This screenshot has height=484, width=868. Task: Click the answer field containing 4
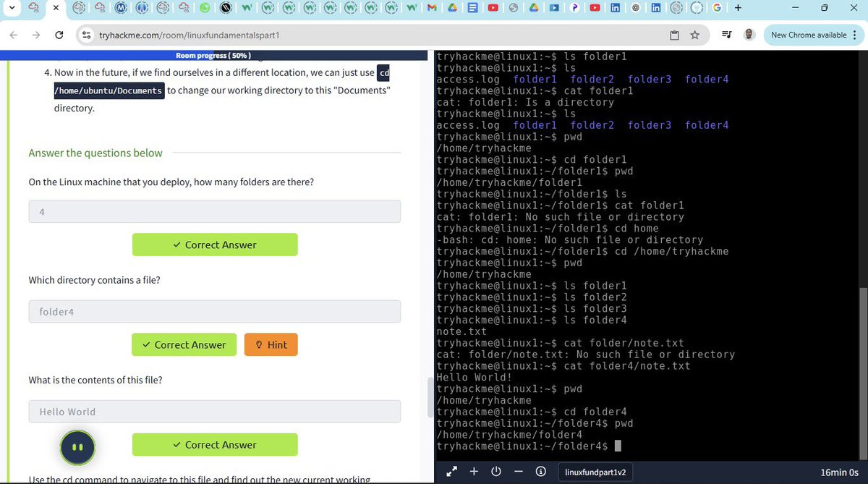coord(215,211)
